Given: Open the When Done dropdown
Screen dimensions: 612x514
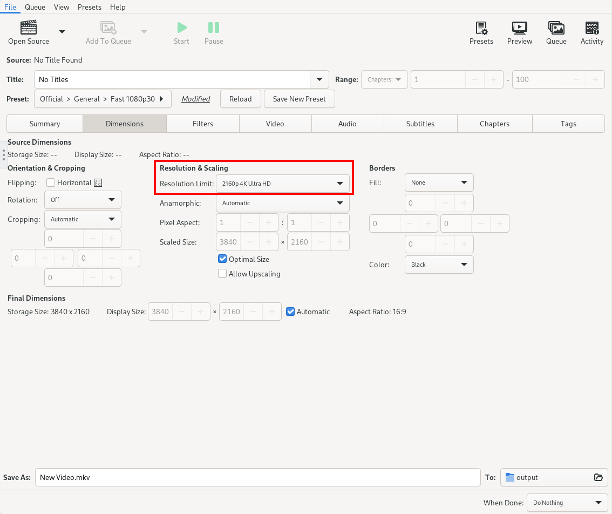Looking at the screenshot, I should point(567,503).
